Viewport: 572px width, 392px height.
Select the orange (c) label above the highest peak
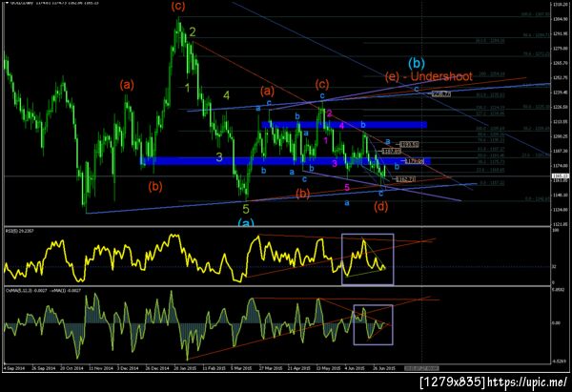click(178, 7)
